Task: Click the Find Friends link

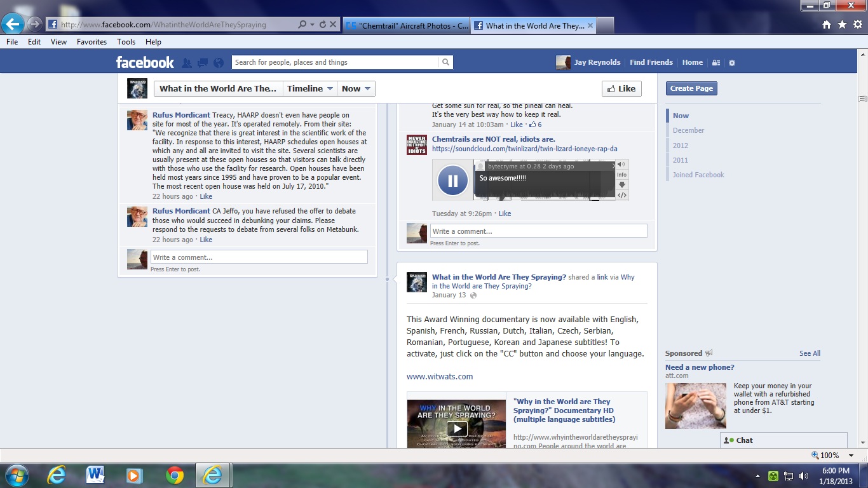Action: 651,62
